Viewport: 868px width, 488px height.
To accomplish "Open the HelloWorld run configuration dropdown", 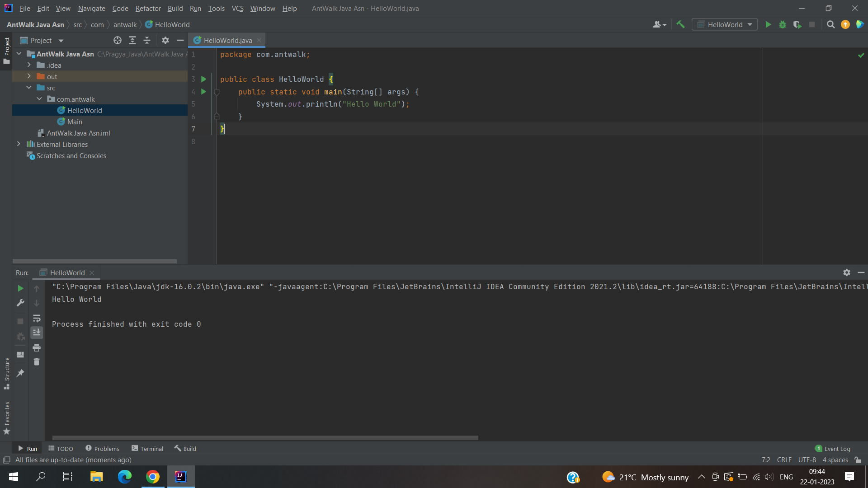I will 750,24.
